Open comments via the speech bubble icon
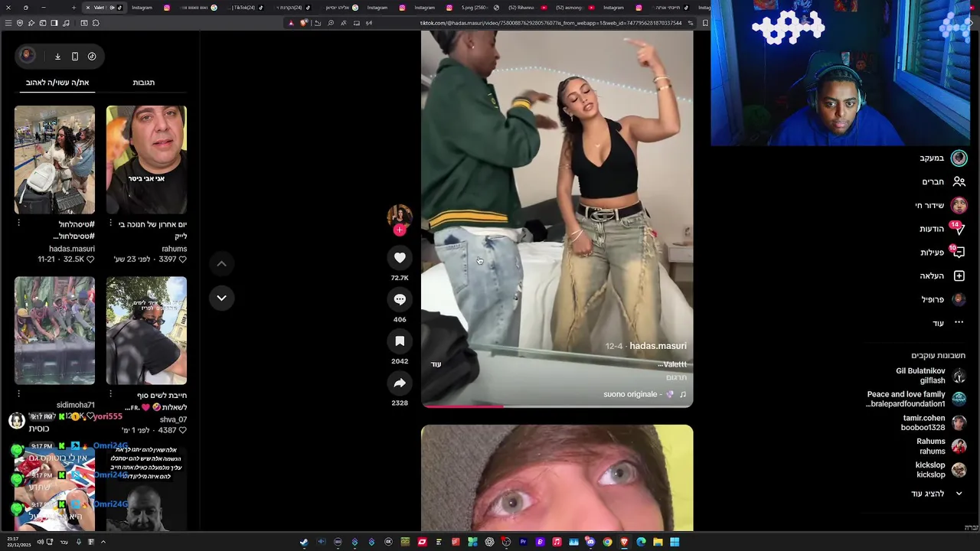Image resolution: width=980 pixels, height=551 pixels. pos(400,299)
